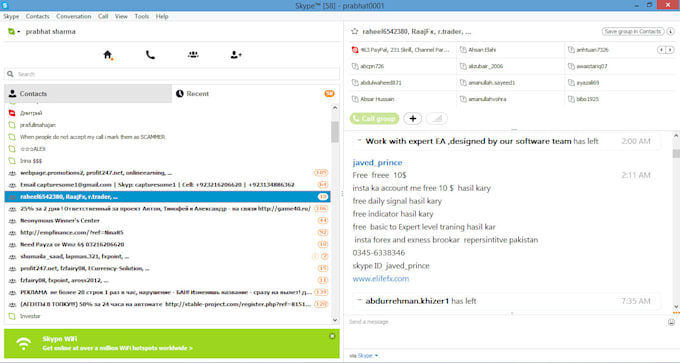Screen dimensions: 680x363
Task: Click the unread badge on Recent tab
Action: pyautogui.click(x=329, y=94)
